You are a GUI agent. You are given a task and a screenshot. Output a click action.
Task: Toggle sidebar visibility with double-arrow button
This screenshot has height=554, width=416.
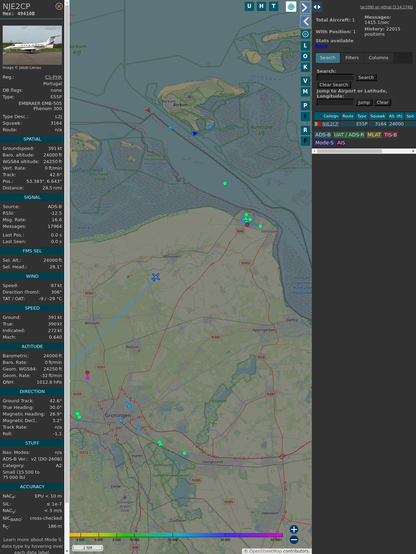(x=317, y=7)
